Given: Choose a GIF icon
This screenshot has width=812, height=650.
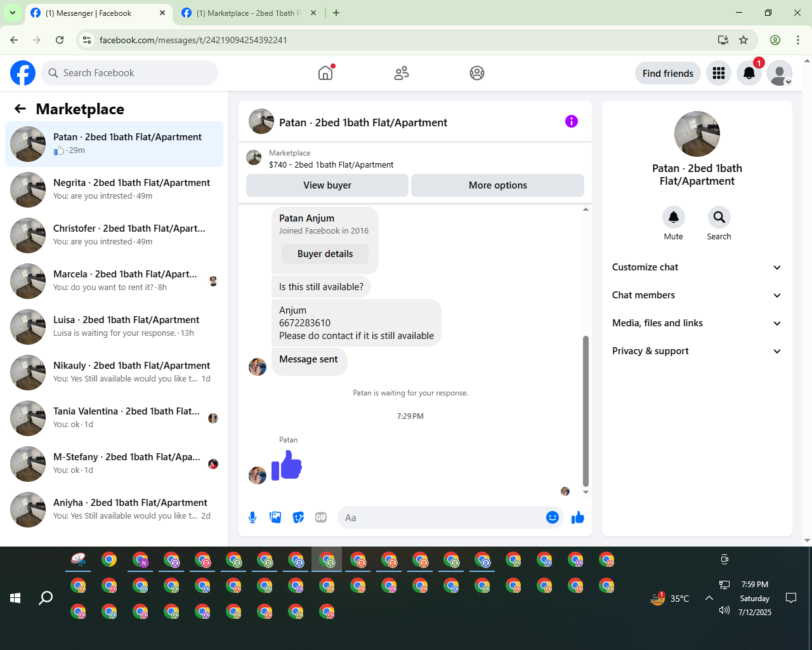Looking at the screenshot, I should point(321,517).
